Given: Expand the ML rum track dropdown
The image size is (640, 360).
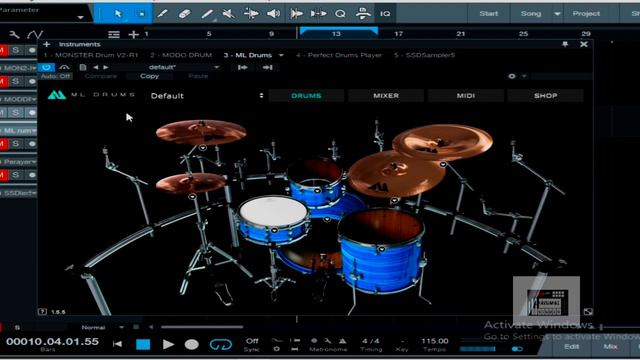Looking at the screenshot, I should 33,131.
